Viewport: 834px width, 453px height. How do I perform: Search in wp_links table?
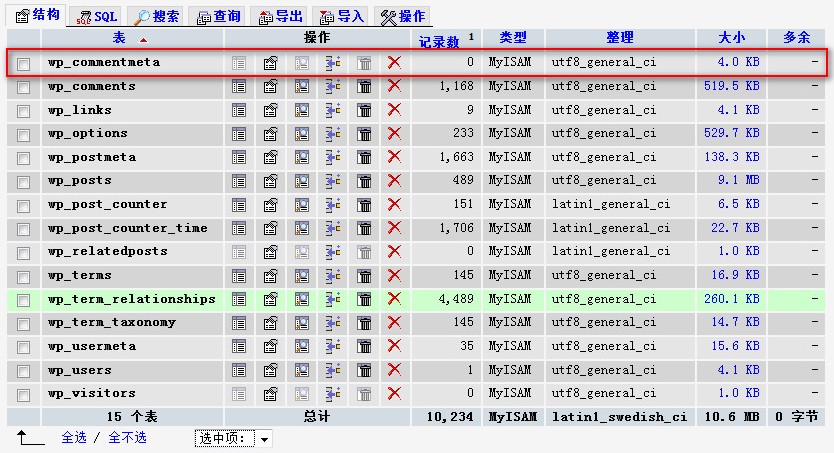(302, 110)
